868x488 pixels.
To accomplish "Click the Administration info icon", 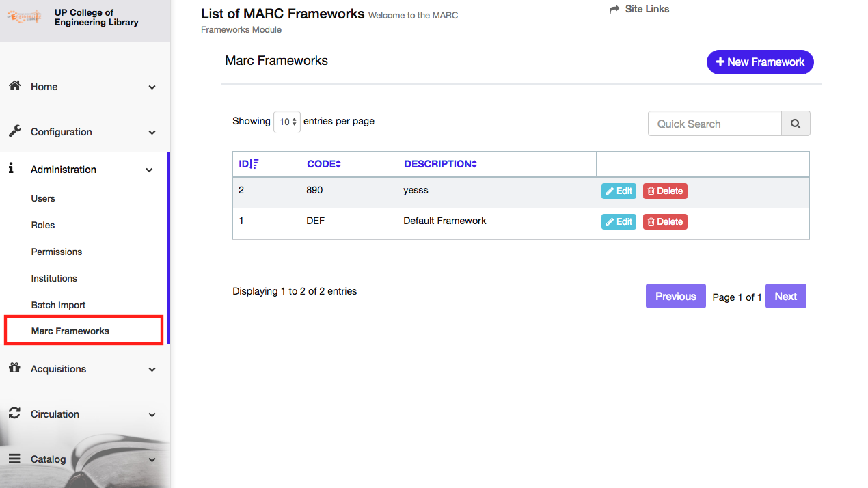I will pos(11,168).
